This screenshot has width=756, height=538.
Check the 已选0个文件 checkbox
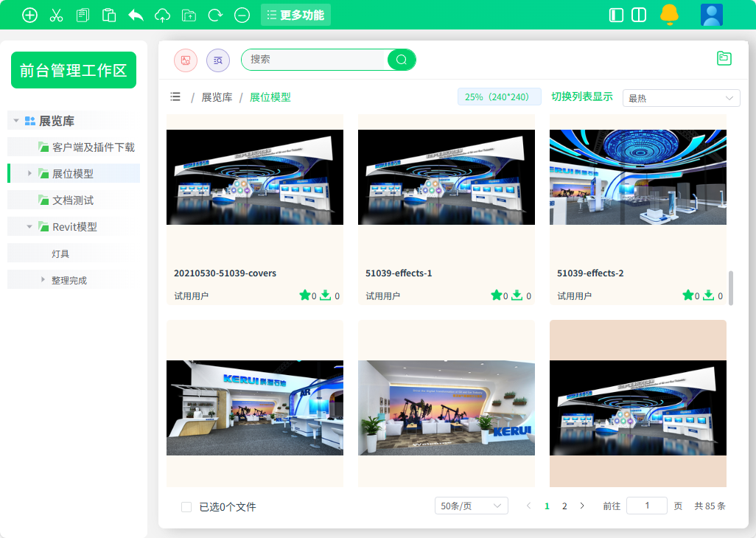coord(186,506)
